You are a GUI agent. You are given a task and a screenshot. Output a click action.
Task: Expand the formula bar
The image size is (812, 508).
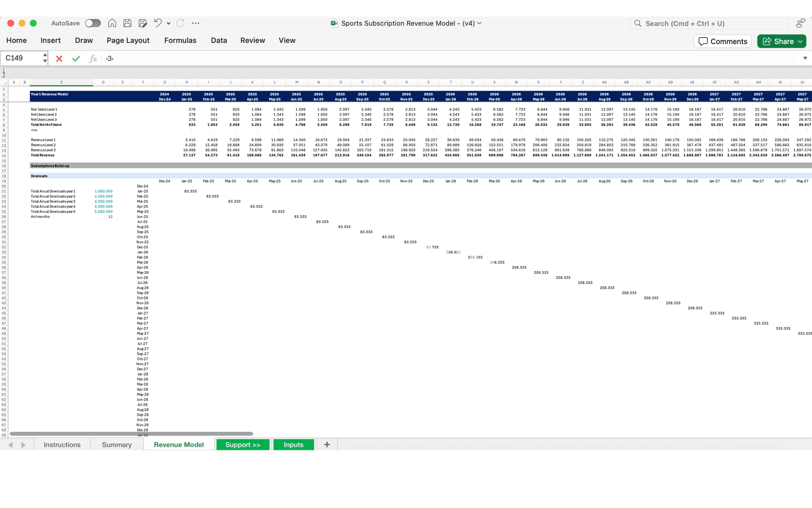coord(805,58)
